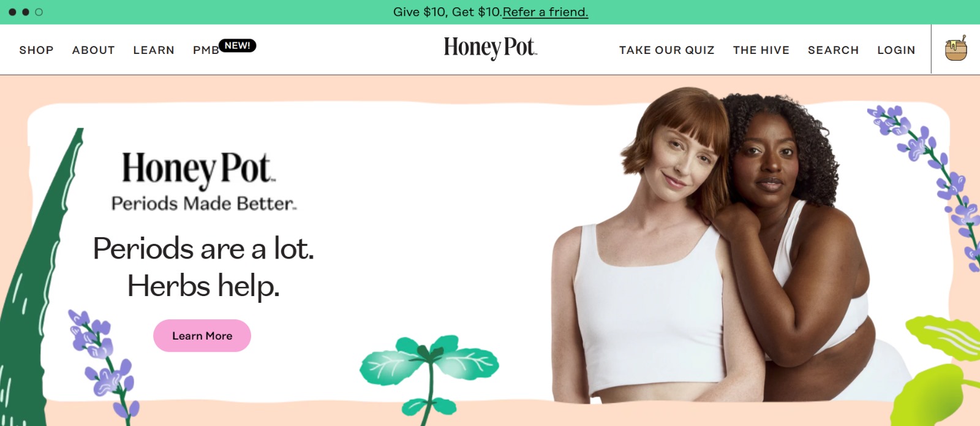
Task: Go to TAKE OUR QUIZ
Action: tap(666, 50)
